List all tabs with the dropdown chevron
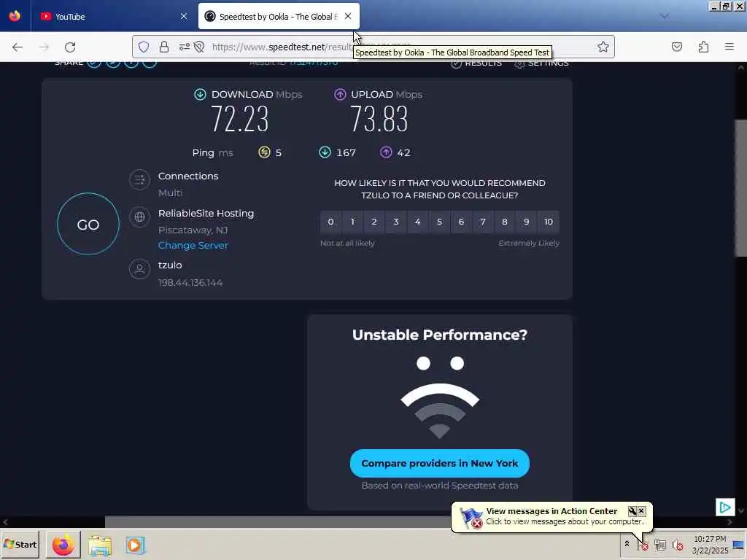 click(x=665, y=16)
